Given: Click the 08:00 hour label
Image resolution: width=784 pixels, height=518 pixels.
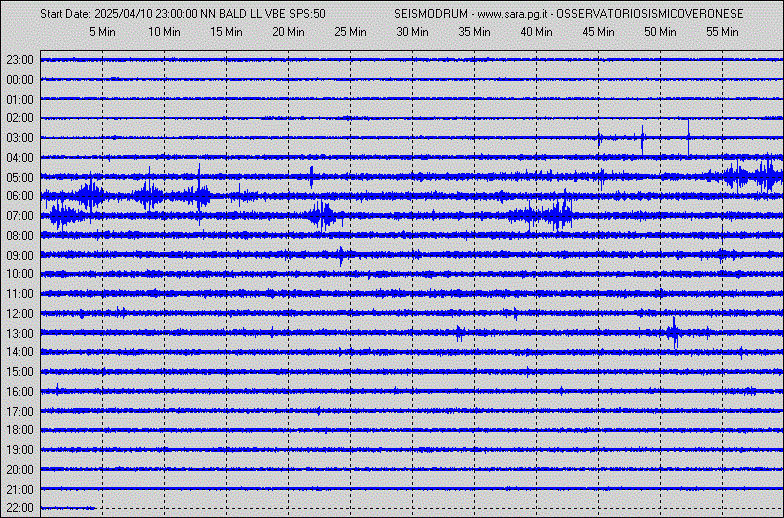Looking at the screenshot, I should coord(20,236).
